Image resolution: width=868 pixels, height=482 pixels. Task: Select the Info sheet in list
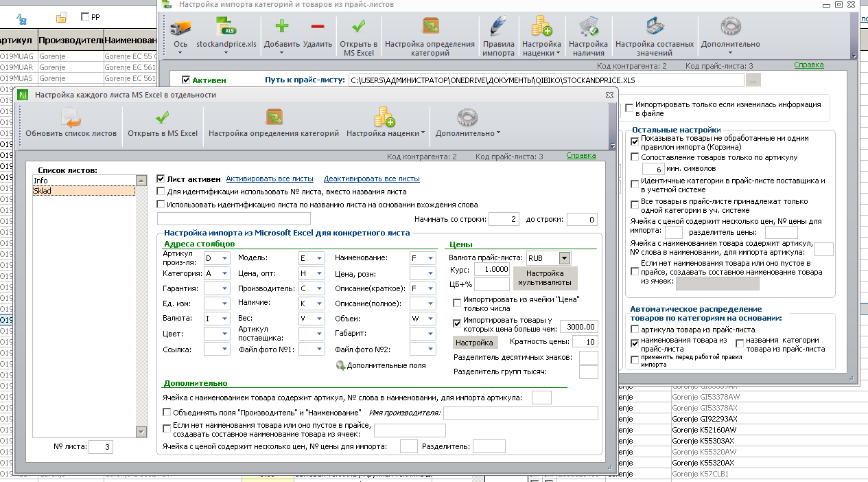coord(84,181)
